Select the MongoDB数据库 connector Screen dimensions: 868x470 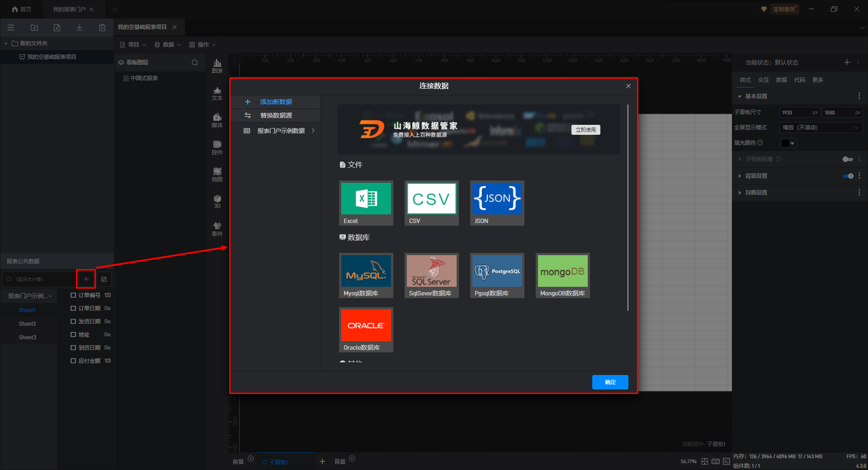[563, 275]
